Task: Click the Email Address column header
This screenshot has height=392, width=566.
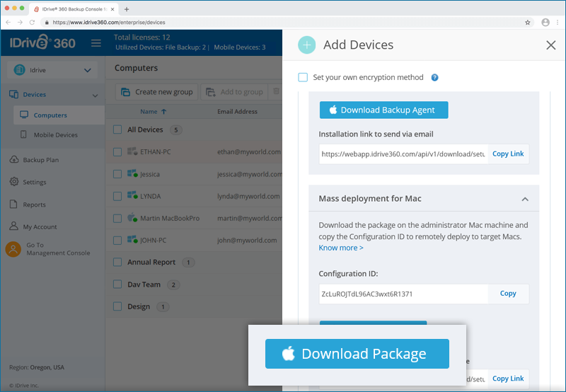Action: pyautogui.click(x=237, y=112)
